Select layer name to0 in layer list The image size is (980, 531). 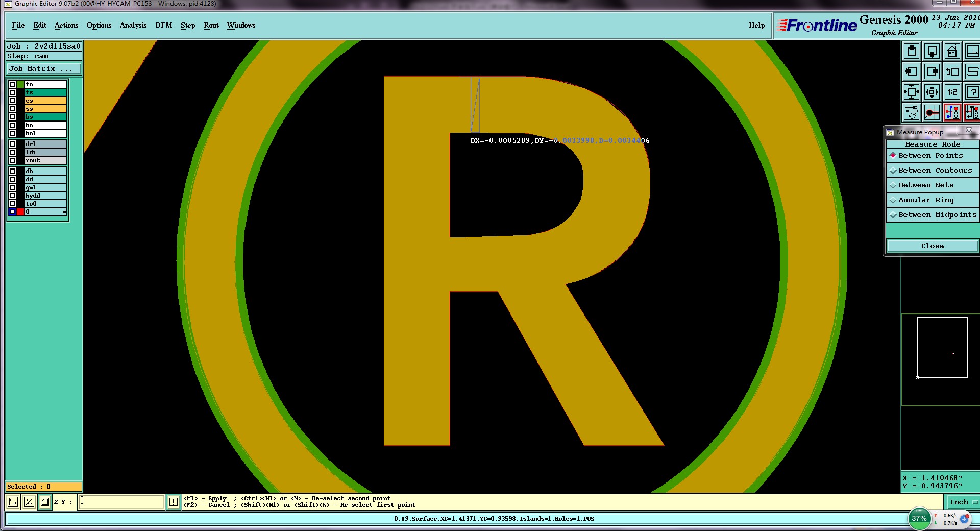[x=46, y=204]
